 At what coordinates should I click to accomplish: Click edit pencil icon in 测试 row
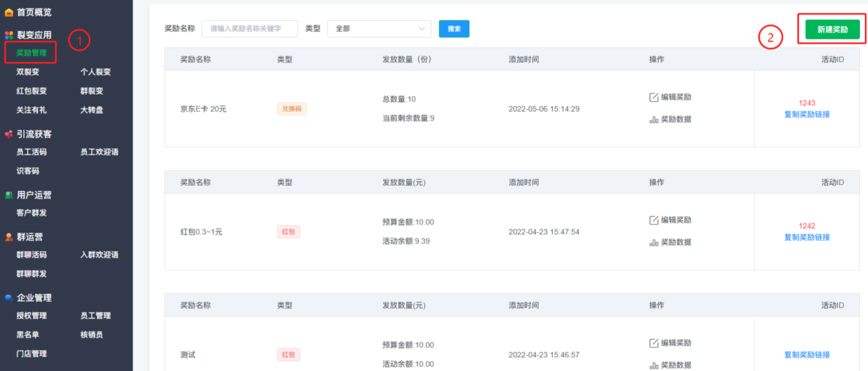[654, 343]
